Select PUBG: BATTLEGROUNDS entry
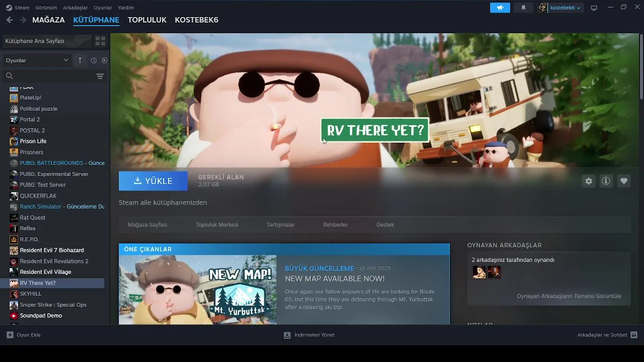This screenshot has width=644, height=362. 56,163
